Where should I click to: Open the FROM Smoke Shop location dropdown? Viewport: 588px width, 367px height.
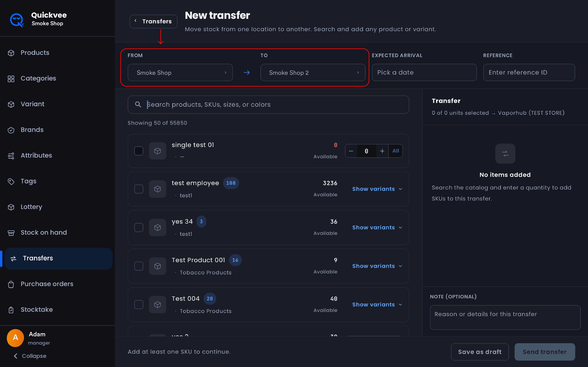point(180,72)
